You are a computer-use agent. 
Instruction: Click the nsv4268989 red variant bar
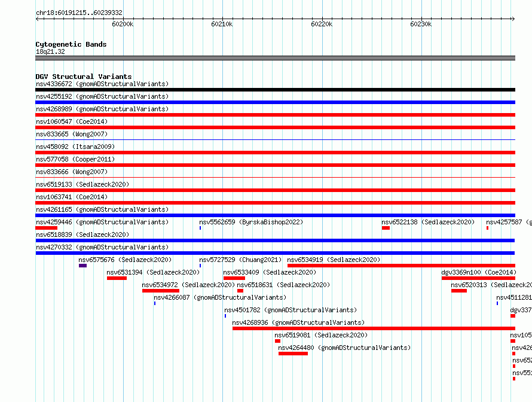tap(275, 115)
